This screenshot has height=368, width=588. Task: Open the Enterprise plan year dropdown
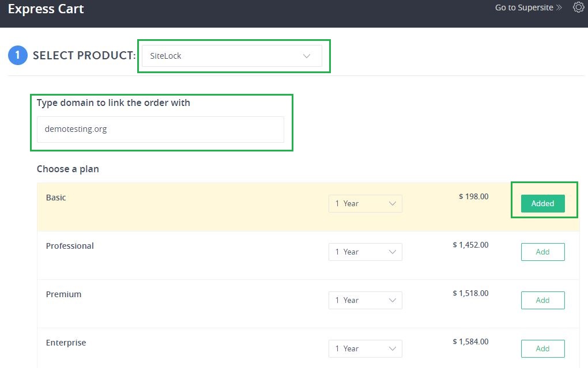[x=365, y=348]
